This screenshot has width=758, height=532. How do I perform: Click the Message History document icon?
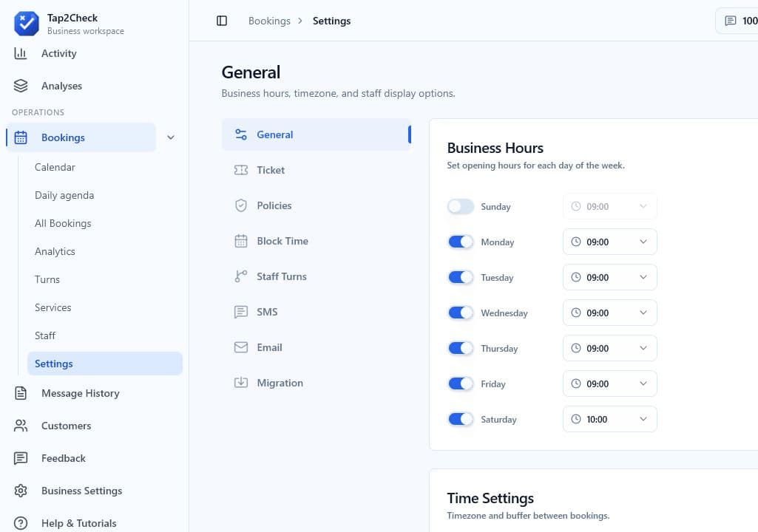pos(20,393)
